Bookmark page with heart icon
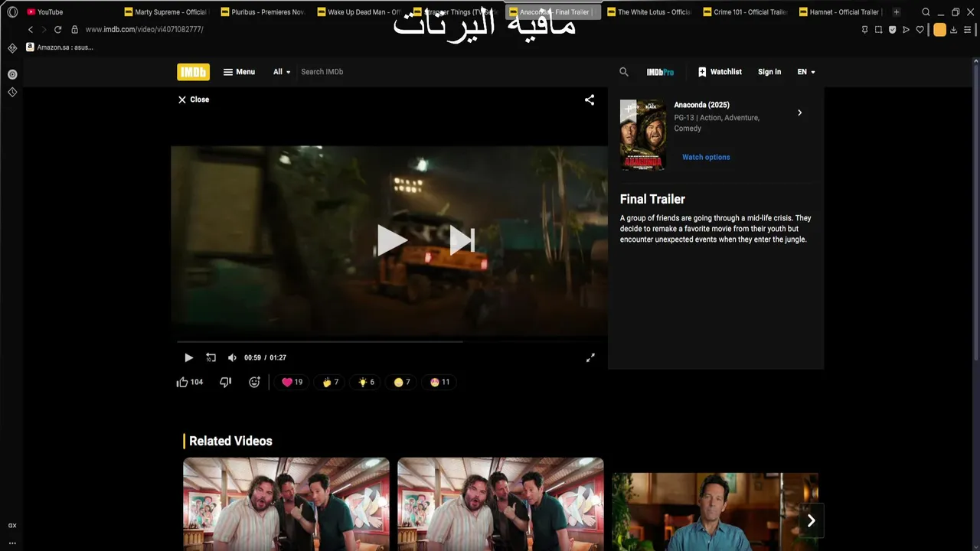The height and width of the screenshot is (551, 980). click(x=920, y=30)
